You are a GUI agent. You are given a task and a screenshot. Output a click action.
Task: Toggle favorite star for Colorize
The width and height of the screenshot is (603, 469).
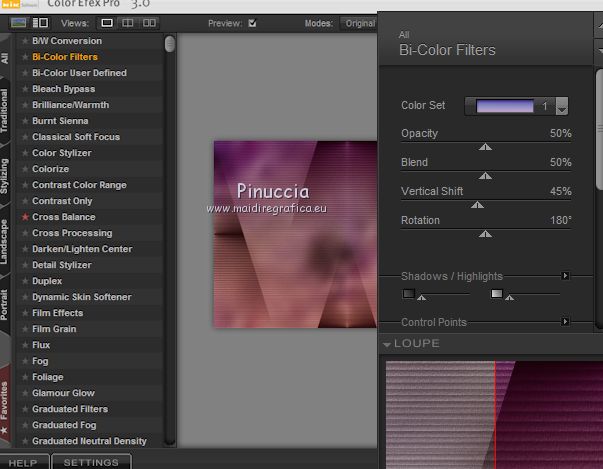pyautogui.click(x=25, y=169)
